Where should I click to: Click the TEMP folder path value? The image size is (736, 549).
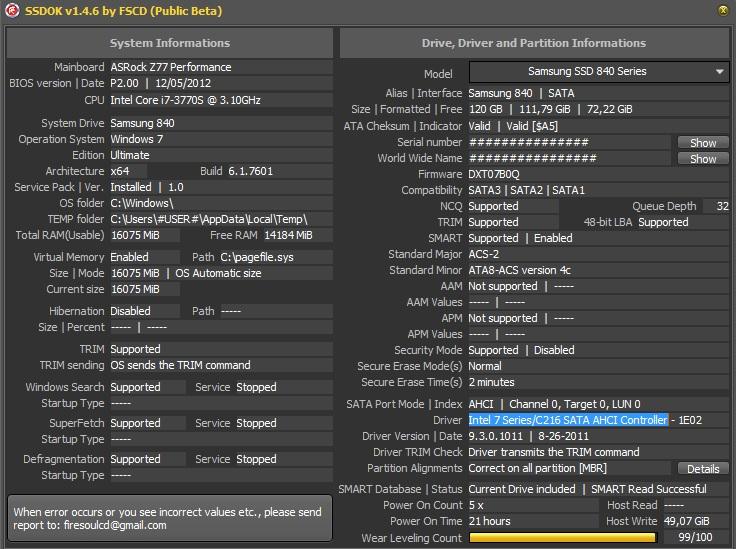point(209,219)
